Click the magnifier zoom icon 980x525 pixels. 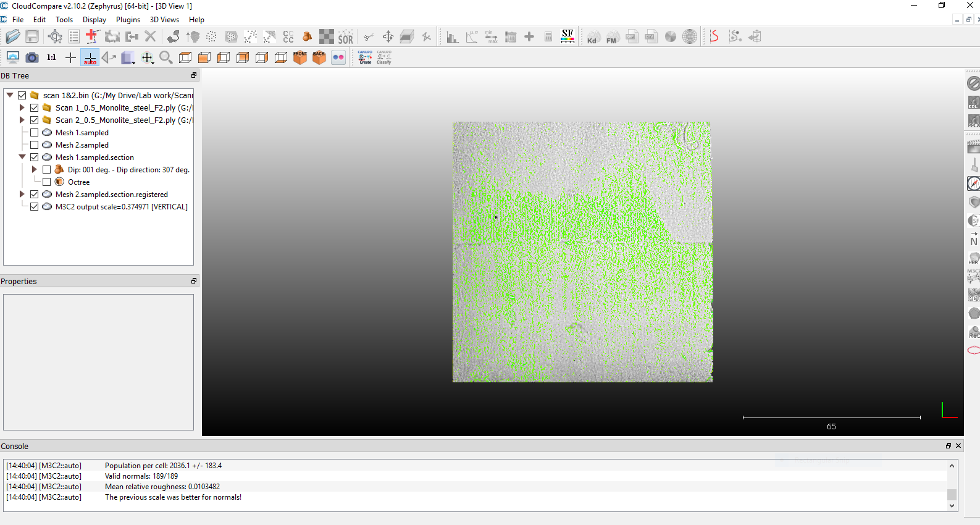coord(165,57)
